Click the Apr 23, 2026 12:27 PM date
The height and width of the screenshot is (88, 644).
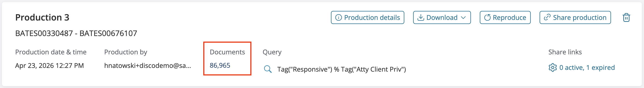(x=49, y=66)
